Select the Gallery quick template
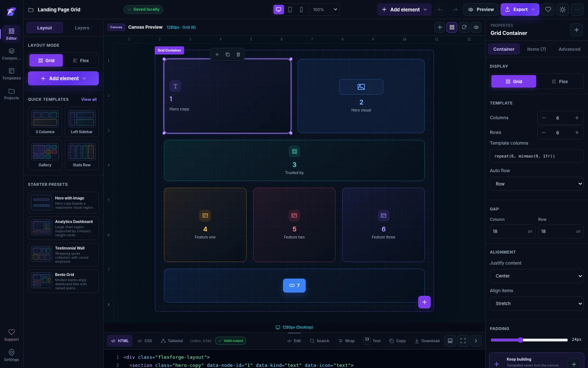 click(45, 155)
